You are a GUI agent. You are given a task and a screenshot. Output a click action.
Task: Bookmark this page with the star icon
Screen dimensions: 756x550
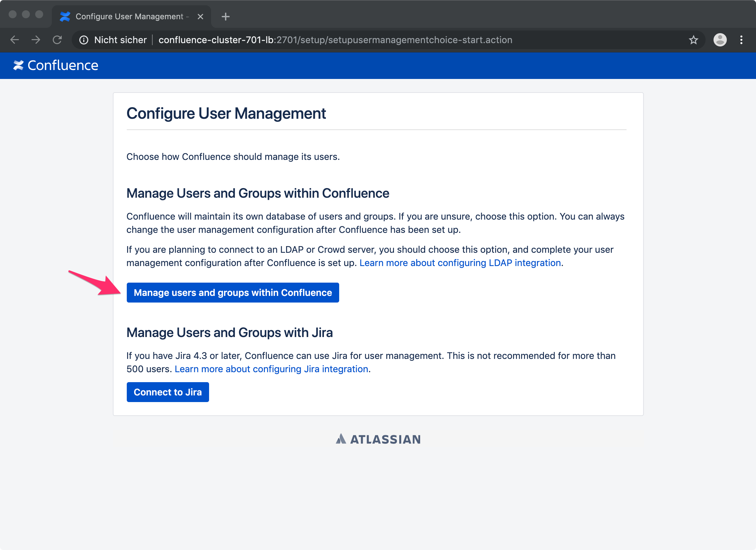click(x=693, y=40)
